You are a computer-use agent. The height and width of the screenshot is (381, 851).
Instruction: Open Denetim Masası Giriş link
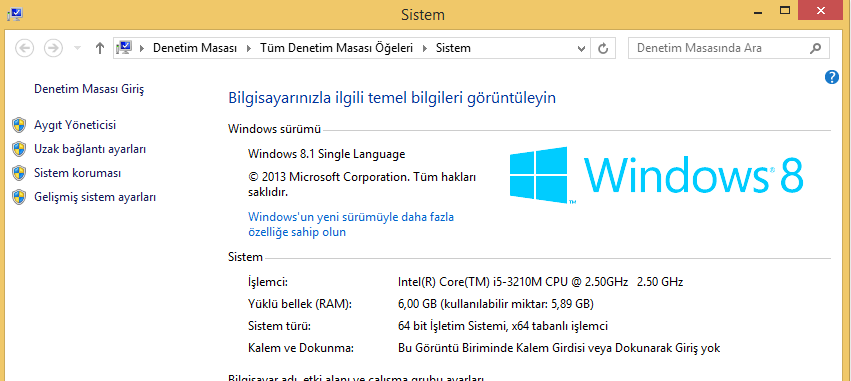coord(89,88)
